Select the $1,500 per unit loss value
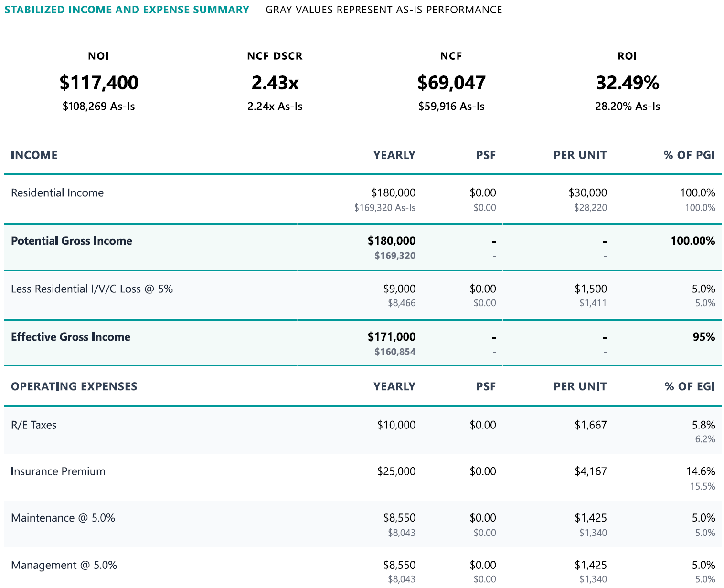Viewport: 724px width, 588px height. [x=591, y=289]
